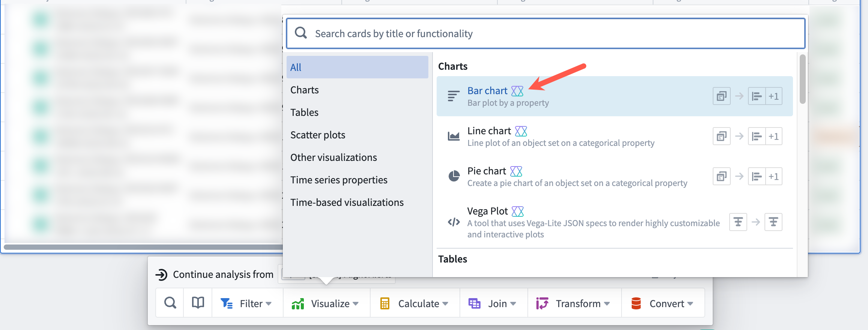The width and height of the screenshot is (868, 330).
Task: Click the hourglass badge beside Bar chart
Action: pos(517,91)
